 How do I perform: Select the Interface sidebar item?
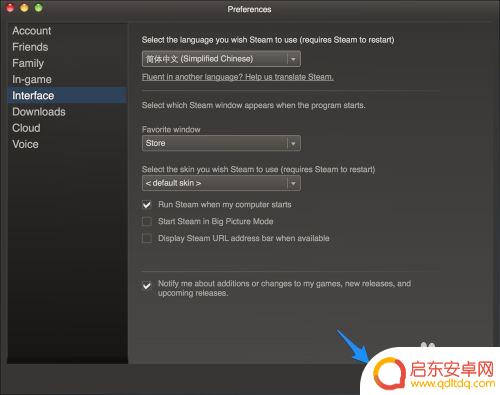click(x=67, y=95)
